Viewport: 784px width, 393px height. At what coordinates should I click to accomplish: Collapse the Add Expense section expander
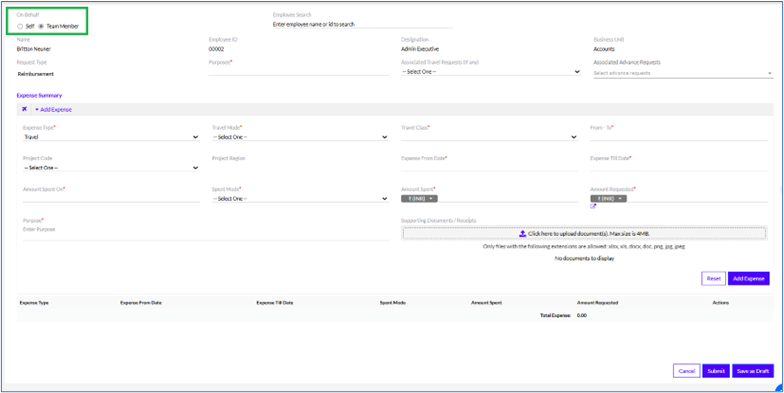point(54,110)
